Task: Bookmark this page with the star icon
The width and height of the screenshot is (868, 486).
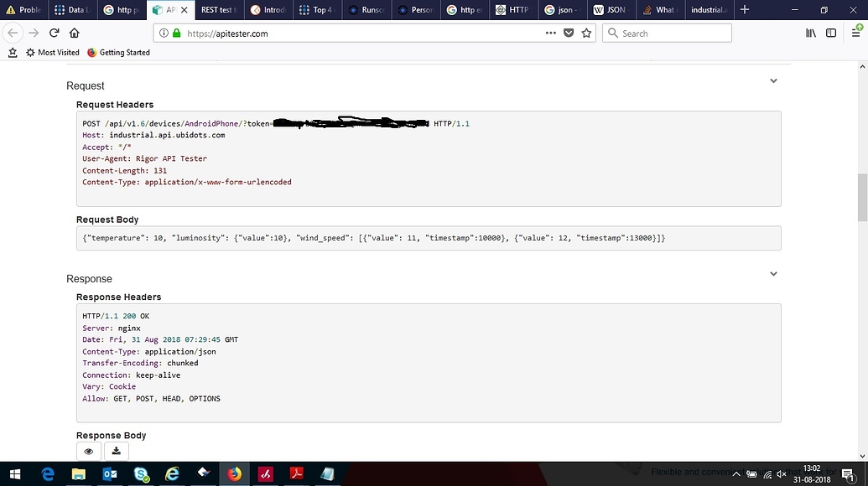Action: [x=586, y=33]
